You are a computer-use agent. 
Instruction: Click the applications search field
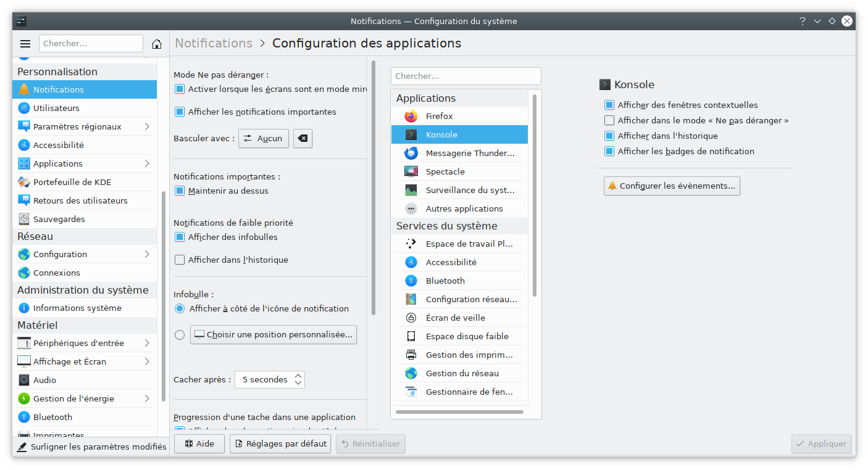tap(465, 76)
